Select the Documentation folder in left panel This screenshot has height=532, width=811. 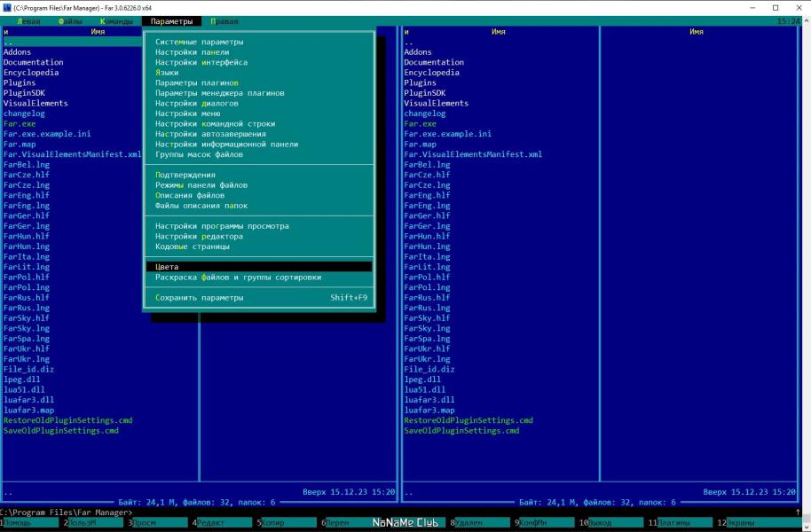[x=33, y=63]
